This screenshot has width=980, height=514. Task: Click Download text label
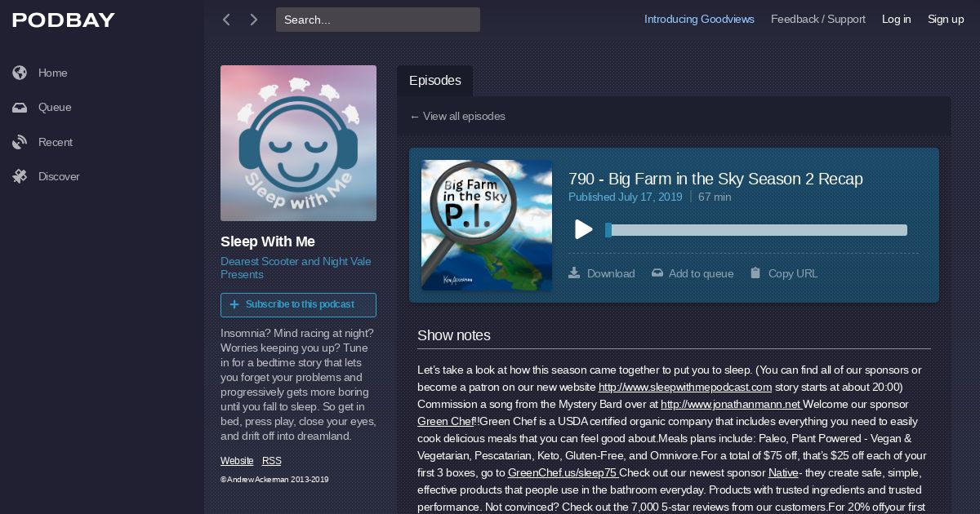click(611, 273)
